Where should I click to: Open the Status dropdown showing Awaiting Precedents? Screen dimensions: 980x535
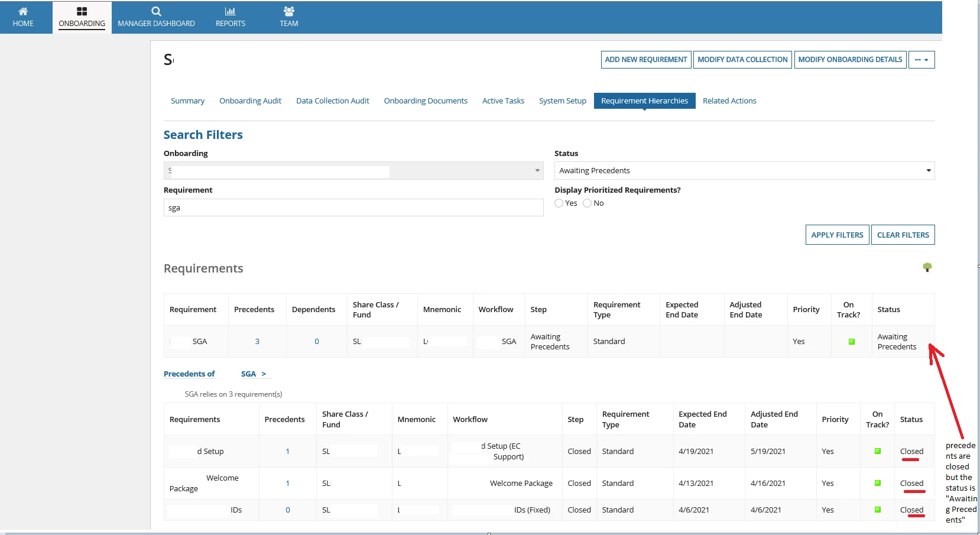[745, 170]
